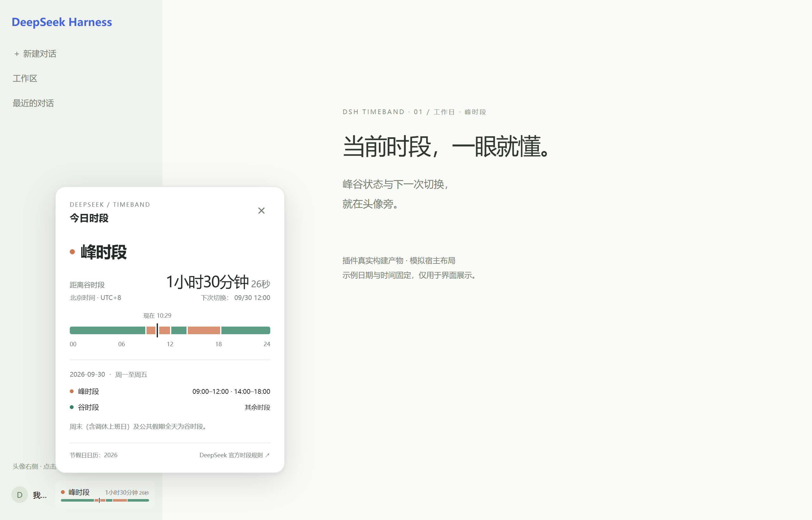
Task: Click the 节假日日历: 2026 footer text
Action: click(x=94, y=455)
